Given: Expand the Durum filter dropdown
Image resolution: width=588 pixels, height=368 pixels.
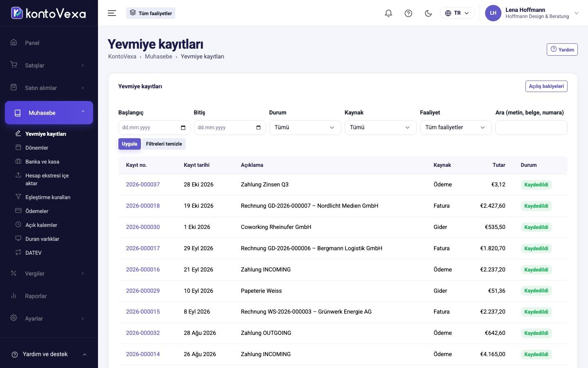Looking at the screenshot, I should pyautogui.click(x=305, y=128).
